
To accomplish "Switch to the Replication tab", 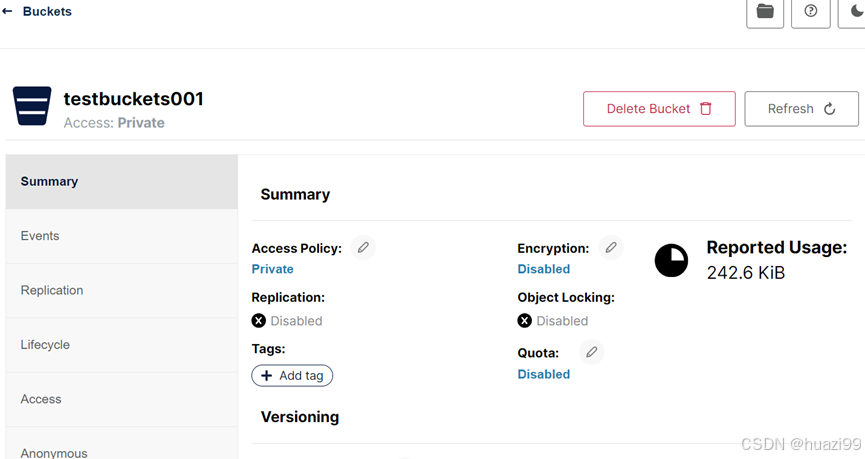I will pos(122,290).
